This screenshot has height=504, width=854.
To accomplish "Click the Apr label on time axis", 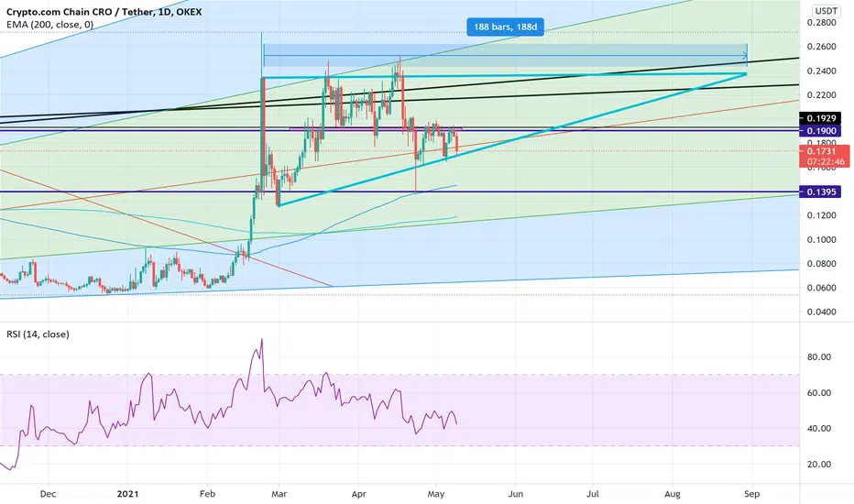I will click(359, 494).
